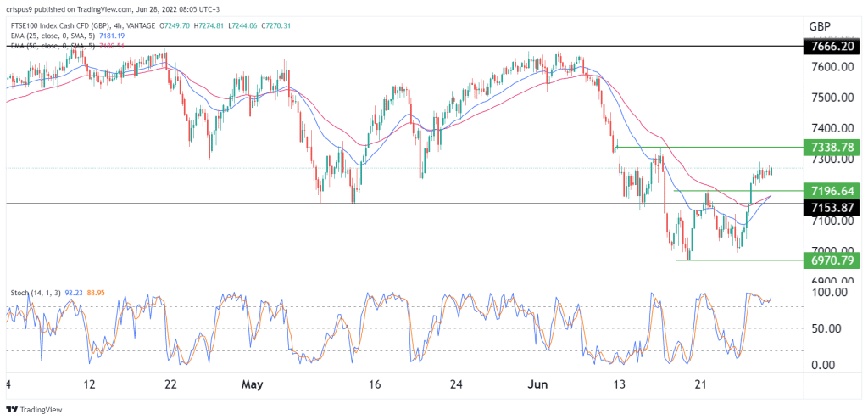Click the 7600.00 price axis value

(x=831, y=67)
